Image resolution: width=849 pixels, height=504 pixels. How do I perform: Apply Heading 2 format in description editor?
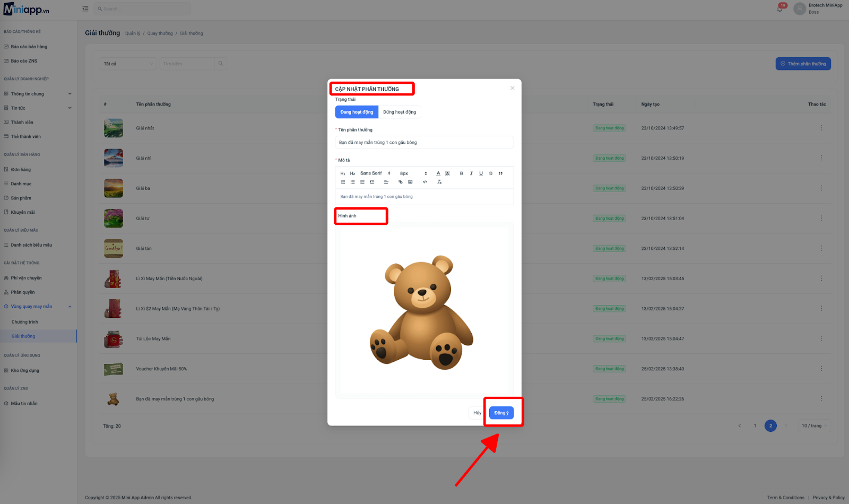352,173
